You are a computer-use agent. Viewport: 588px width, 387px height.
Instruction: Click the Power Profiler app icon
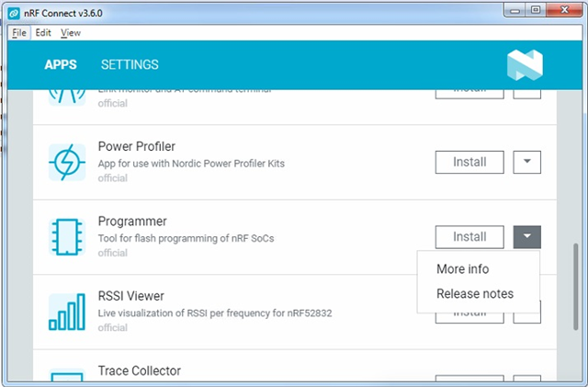67,162
